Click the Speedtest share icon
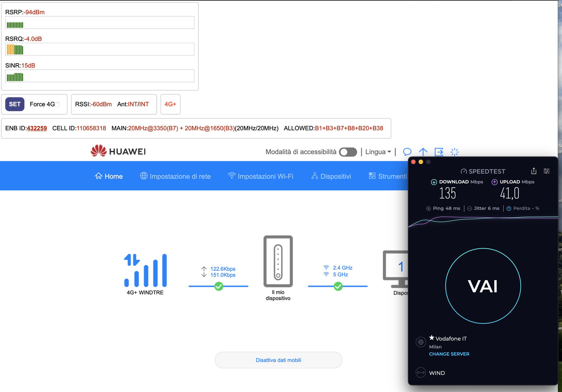The height and width of the screenshot is (392, 562). point(534,171)
